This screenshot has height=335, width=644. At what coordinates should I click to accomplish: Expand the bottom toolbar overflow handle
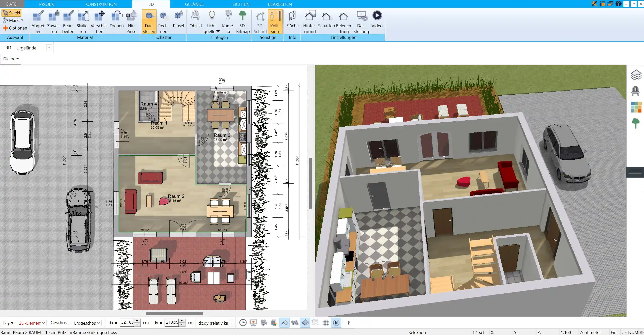pyautogui.click(x=349, y=323)
